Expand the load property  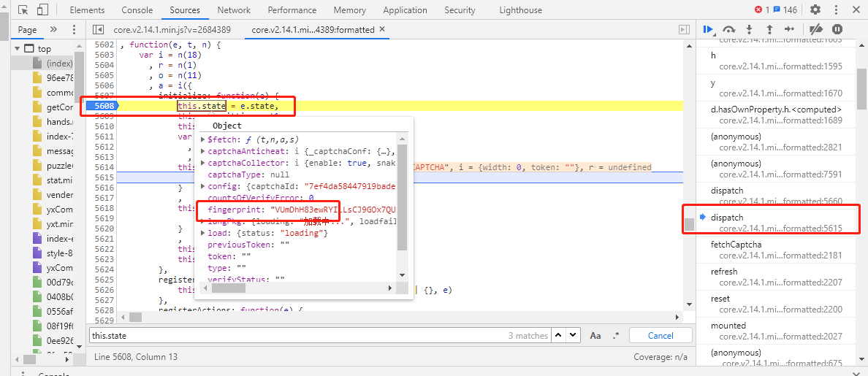tap(202, 234)
